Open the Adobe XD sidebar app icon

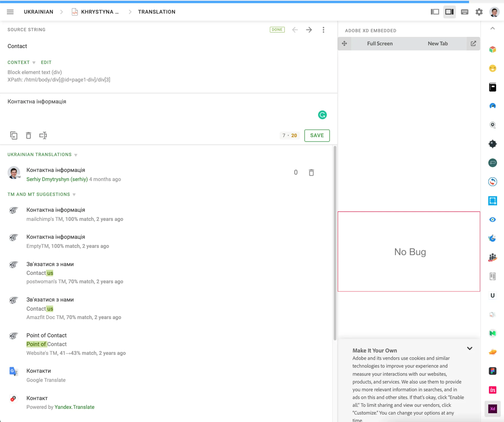tap(492, 409)
